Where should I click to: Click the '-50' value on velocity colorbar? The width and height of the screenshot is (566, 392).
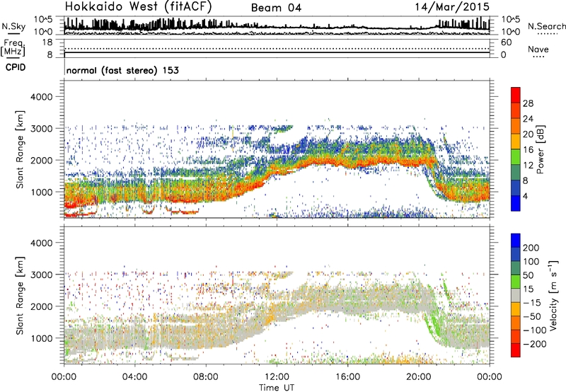pyautogui.click(x=531, y=316)
